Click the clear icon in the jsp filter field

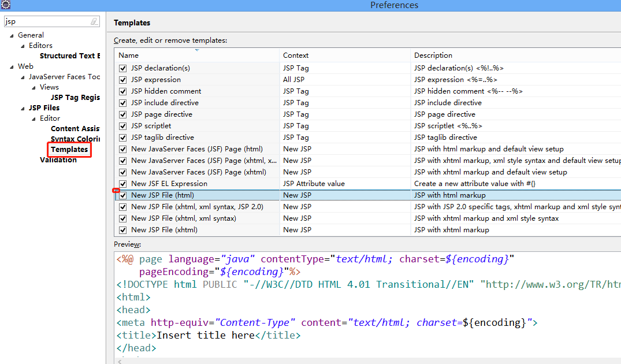click(x=95, y=22)
